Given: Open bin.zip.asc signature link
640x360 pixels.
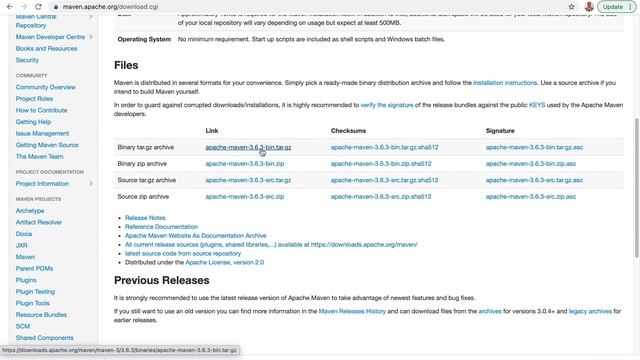Looking at the screenshot, I should pos(531,164).
